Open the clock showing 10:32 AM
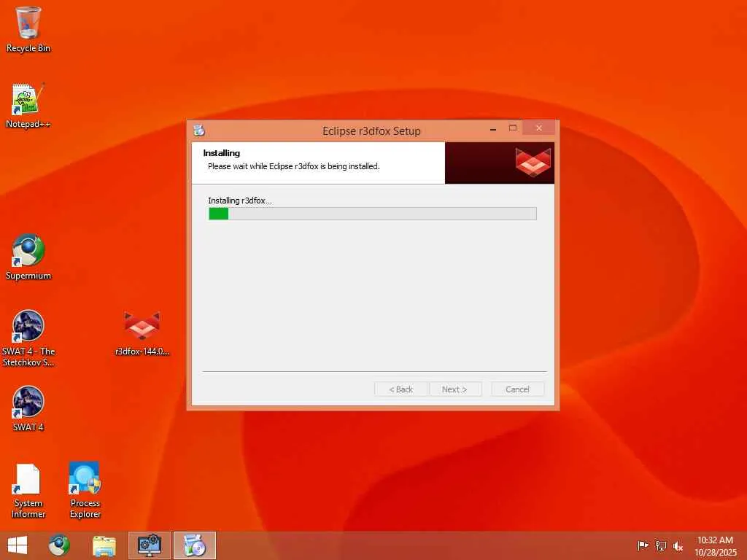The height and width of the screenshot is (560, 747). pyautogui.click(x=715, y=545)
